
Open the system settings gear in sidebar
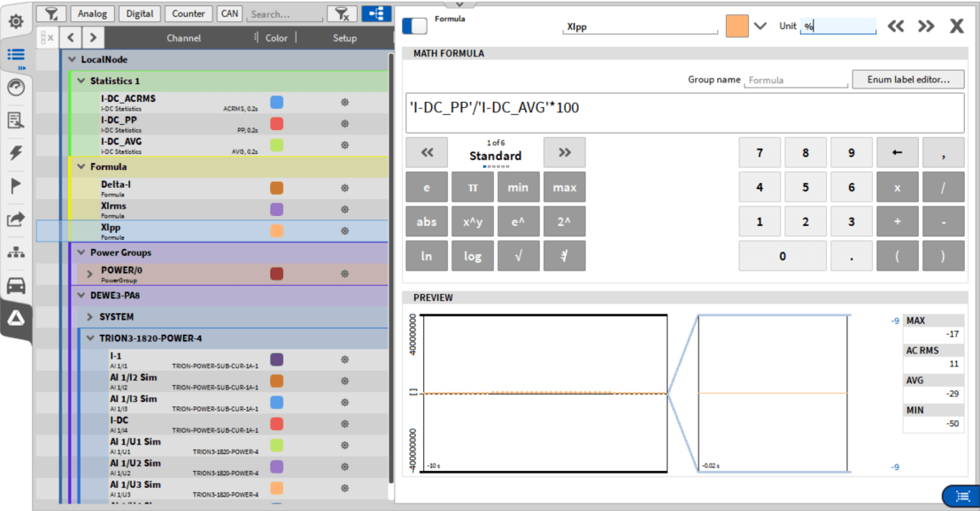(x=15, y=21)
